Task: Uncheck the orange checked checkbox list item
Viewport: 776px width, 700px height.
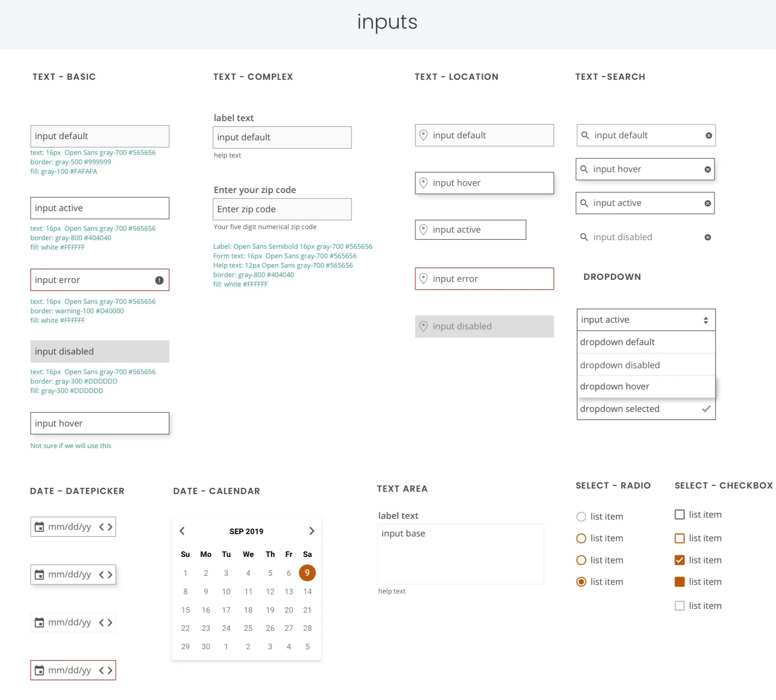Action: [x=679, y=560]
